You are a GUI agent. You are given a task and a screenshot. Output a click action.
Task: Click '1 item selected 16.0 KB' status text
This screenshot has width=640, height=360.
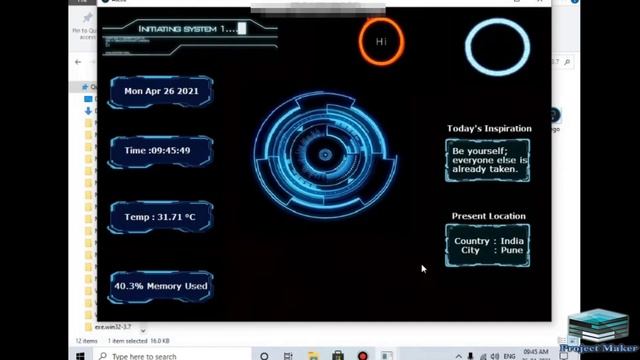pyautogui.click(x=139, y=341)
